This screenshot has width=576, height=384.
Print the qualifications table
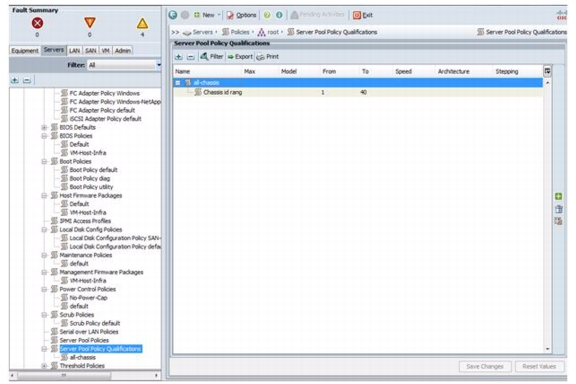(x=268, y=57)
